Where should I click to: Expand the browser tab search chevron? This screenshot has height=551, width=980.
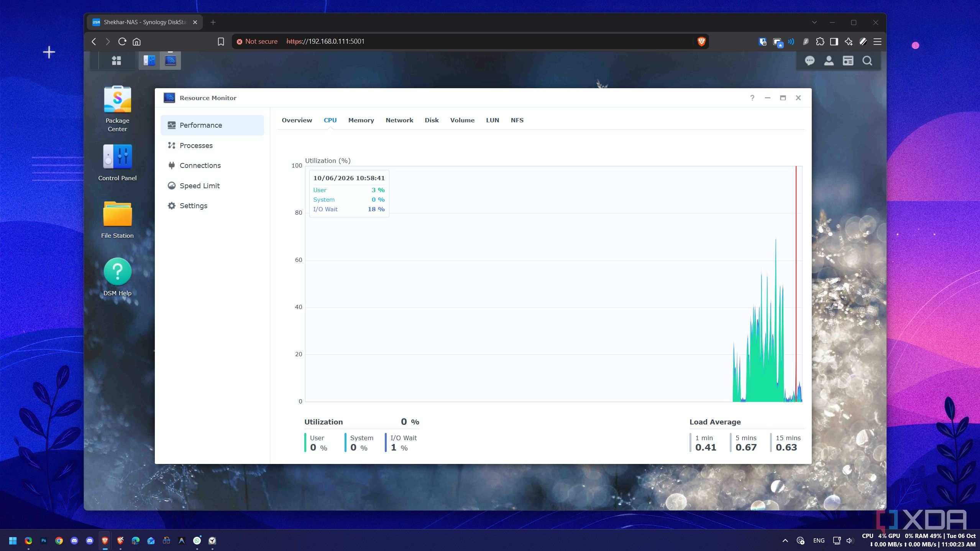pyautogui.click(x=814, y=22)
